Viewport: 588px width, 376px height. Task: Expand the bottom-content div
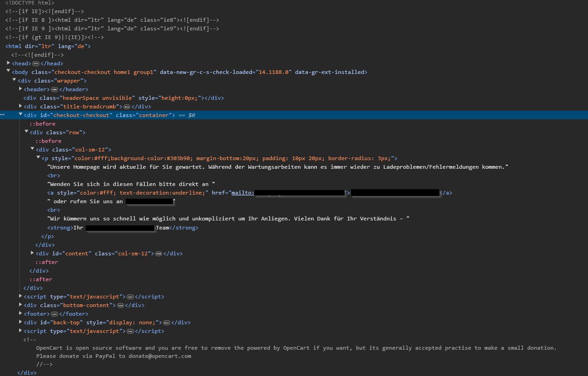click(x=20, y=305)
